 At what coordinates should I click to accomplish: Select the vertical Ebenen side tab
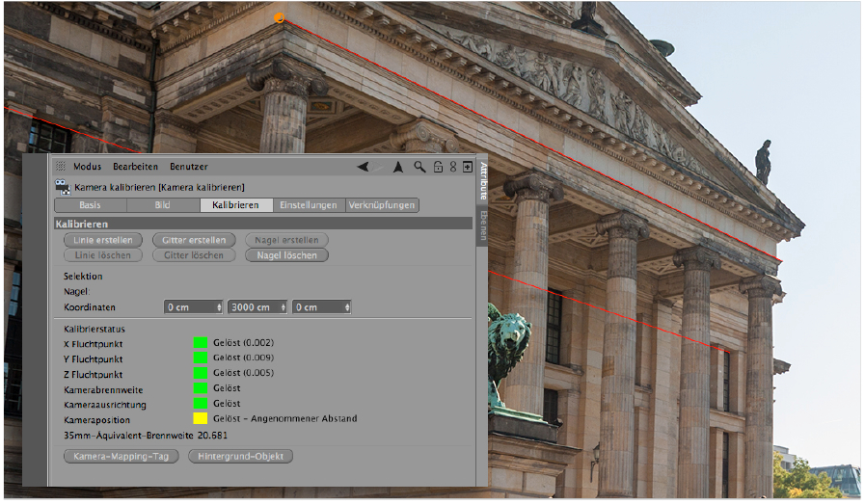tap(483, 225)
